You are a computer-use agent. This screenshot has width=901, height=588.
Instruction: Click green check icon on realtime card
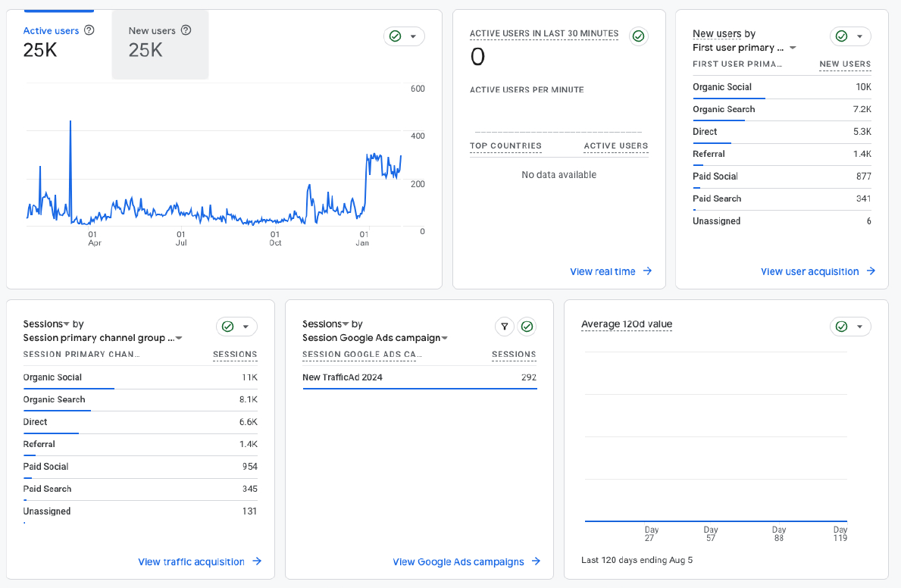(638, 36)
